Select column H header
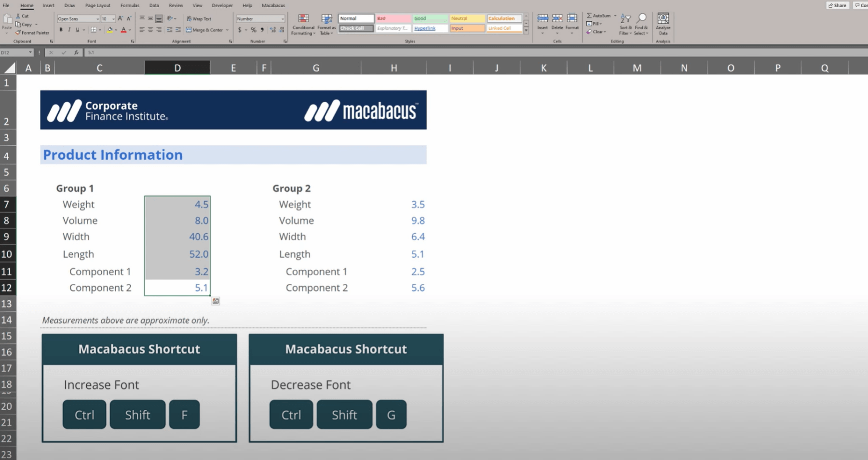 (x=394, y=68)
